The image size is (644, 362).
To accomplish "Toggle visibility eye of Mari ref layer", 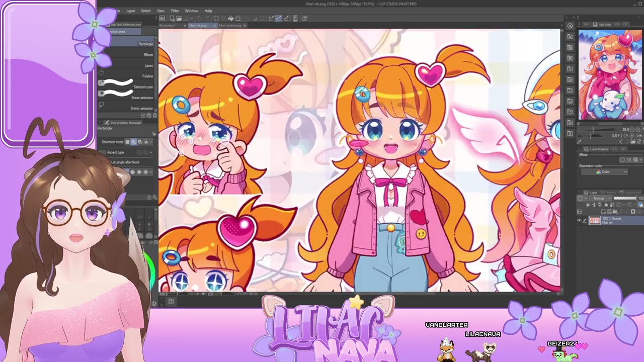I will 579,220.
